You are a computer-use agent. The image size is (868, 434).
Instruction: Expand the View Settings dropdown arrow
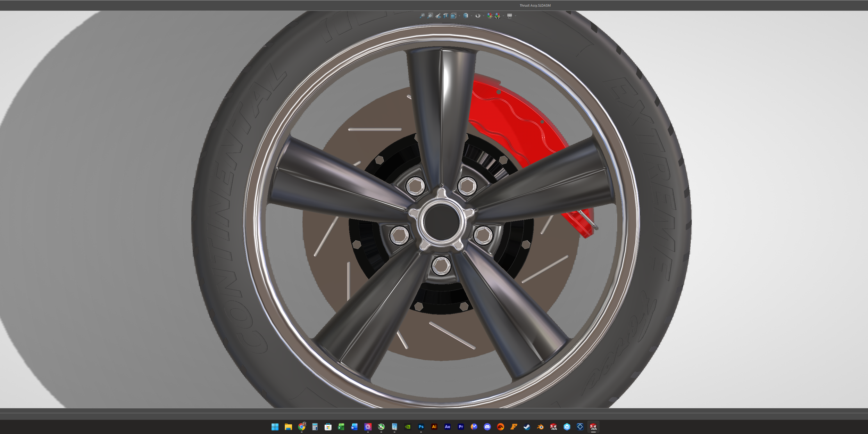tap(516, 16)
